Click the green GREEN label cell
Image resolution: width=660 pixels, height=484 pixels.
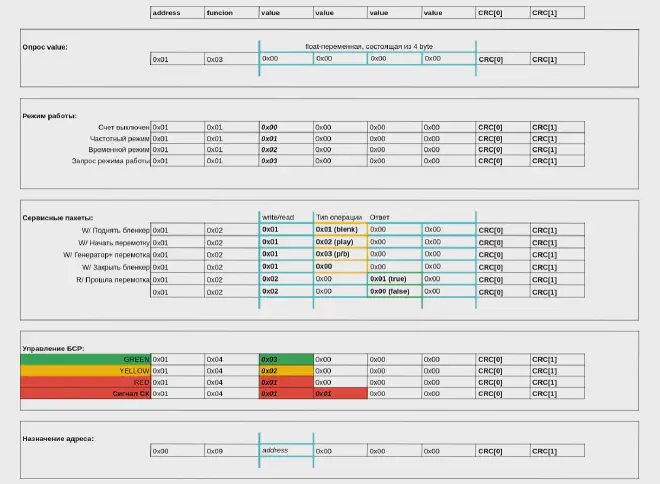(x=86, y=359)
